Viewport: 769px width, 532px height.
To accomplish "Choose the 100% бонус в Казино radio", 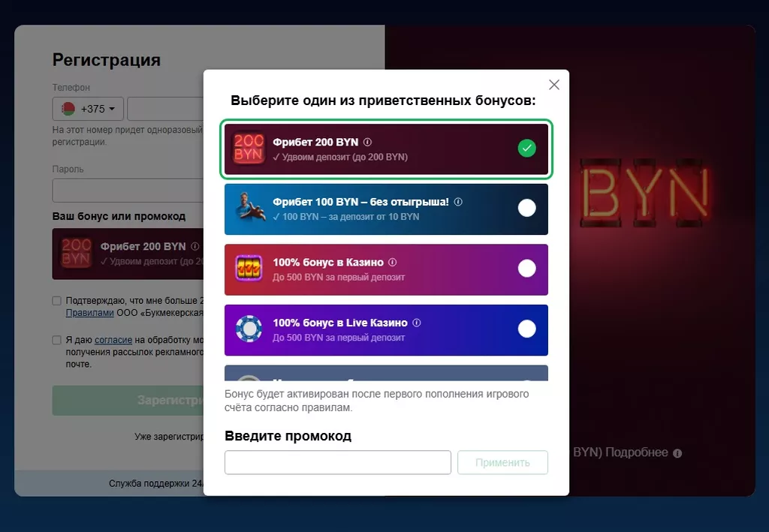I will coord(527,268).
